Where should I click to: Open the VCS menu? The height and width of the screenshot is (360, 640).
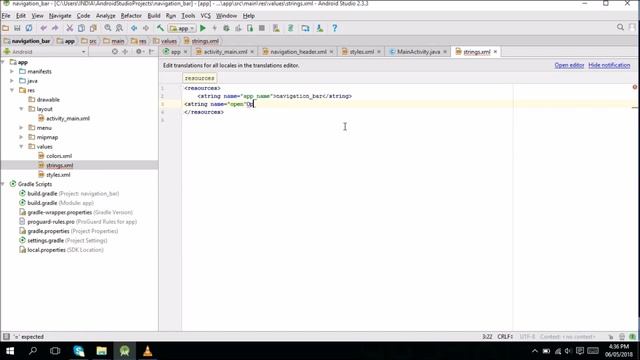[206, 16]
